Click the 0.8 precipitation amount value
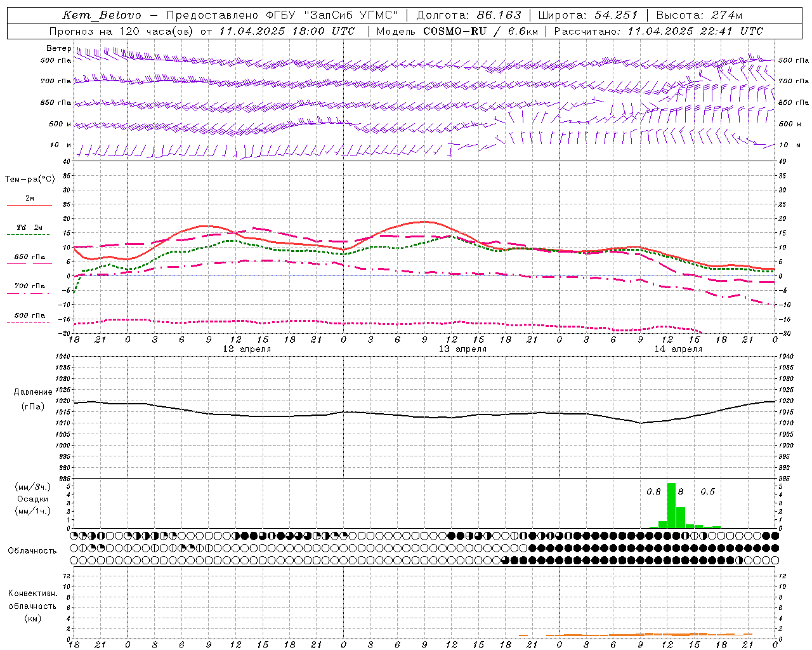 click(653, 491)
